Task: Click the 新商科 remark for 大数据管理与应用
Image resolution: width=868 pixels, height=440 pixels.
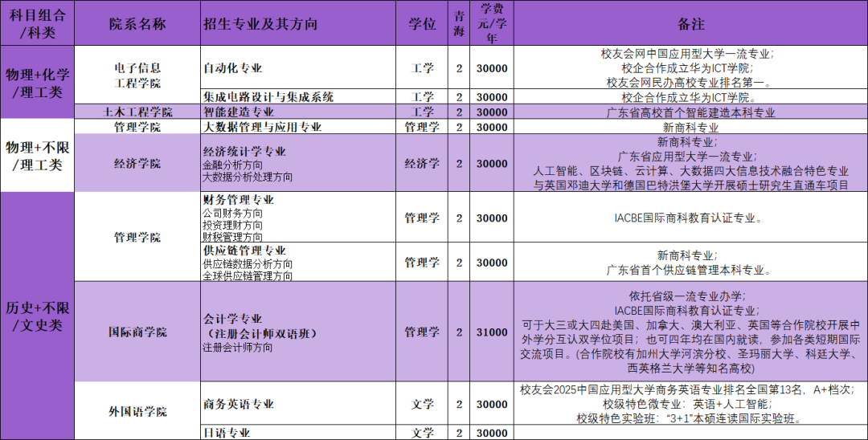Action: [x=690, y=128]
